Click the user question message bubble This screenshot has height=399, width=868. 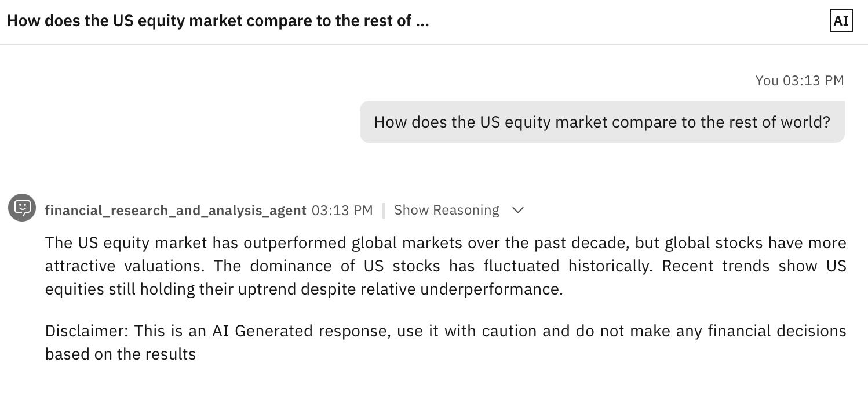pyautogui.click(x=602, y=122)
